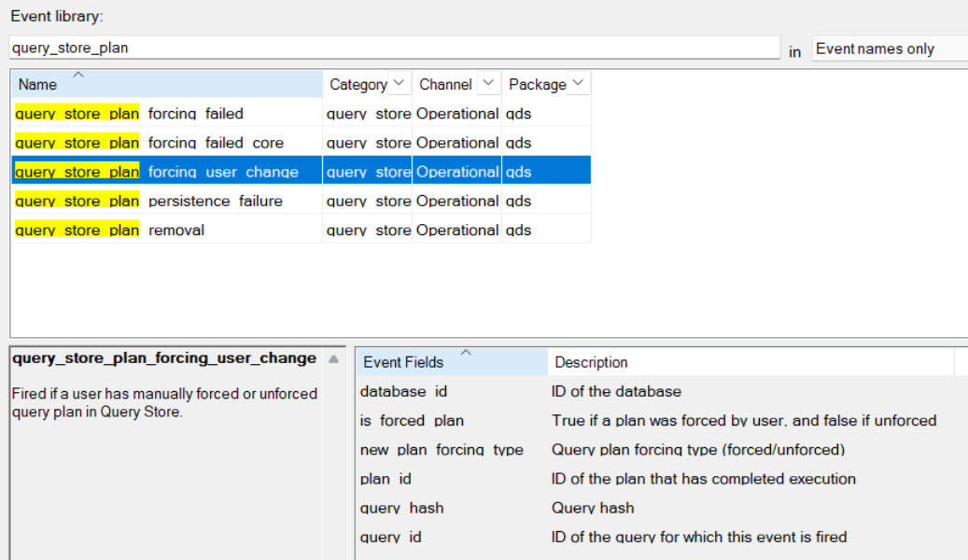Select the query_store_plan_forcing_failed event row

[302, 114]
